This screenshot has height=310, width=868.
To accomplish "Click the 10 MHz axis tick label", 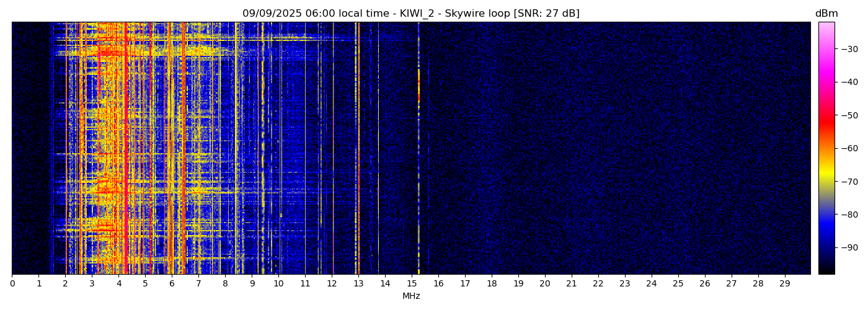I will pos(278,283).
